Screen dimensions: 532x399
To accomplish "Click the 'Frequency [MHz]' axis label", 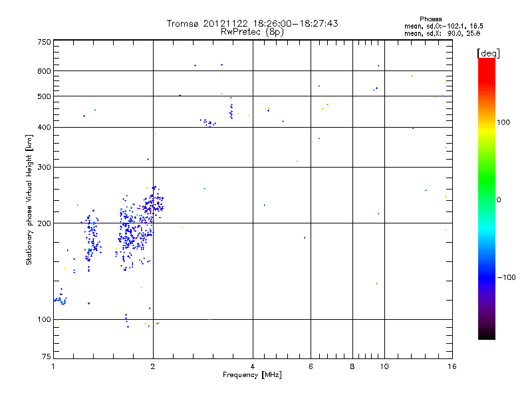I will [252, 375].
